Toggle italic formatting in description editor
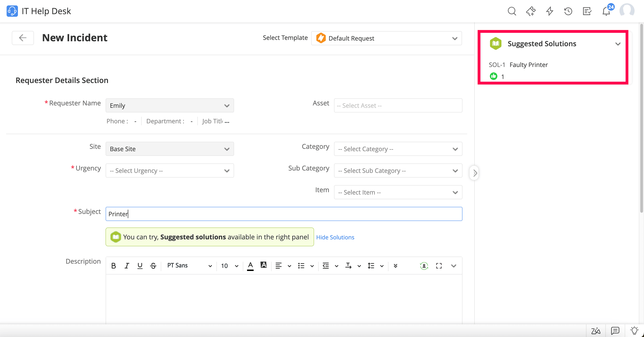 click(x=127, y=266)
